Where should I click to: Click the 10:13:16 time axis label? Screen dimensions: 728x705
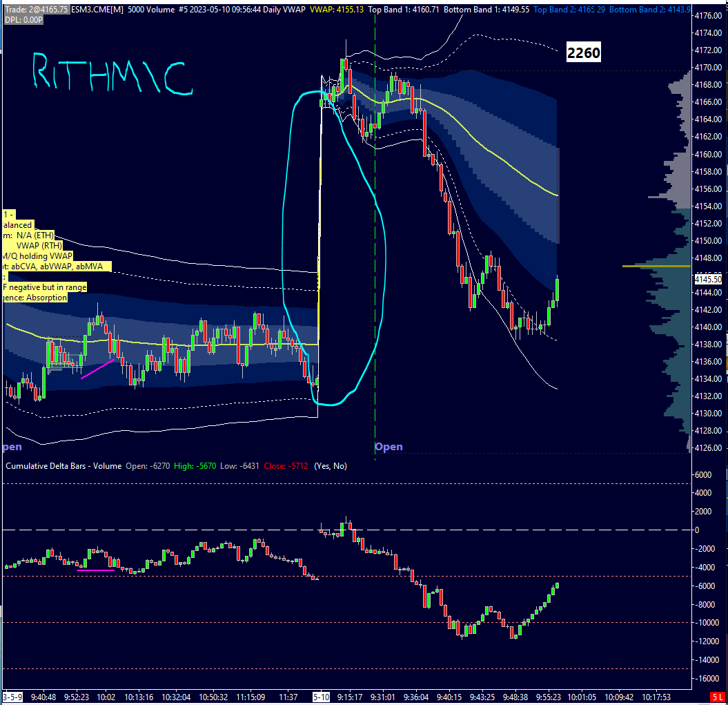(x=139, y=697)
